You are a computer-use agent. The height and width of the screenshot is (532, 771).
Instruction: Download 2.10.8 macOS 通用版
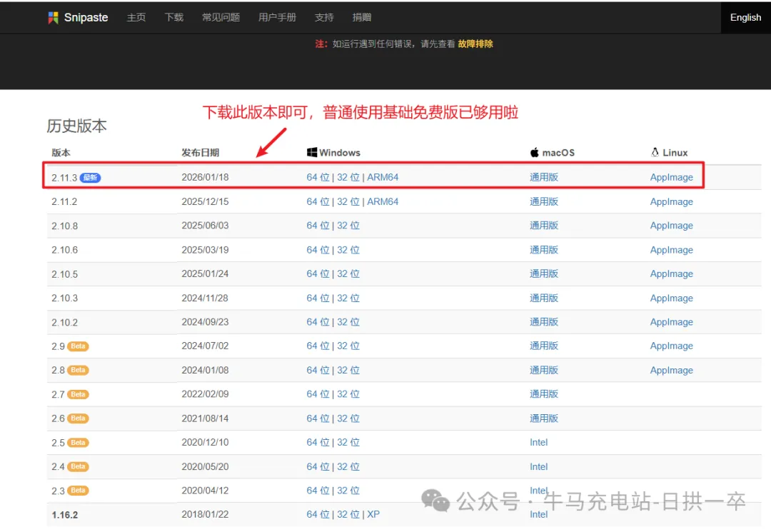[x=544, y=225]
